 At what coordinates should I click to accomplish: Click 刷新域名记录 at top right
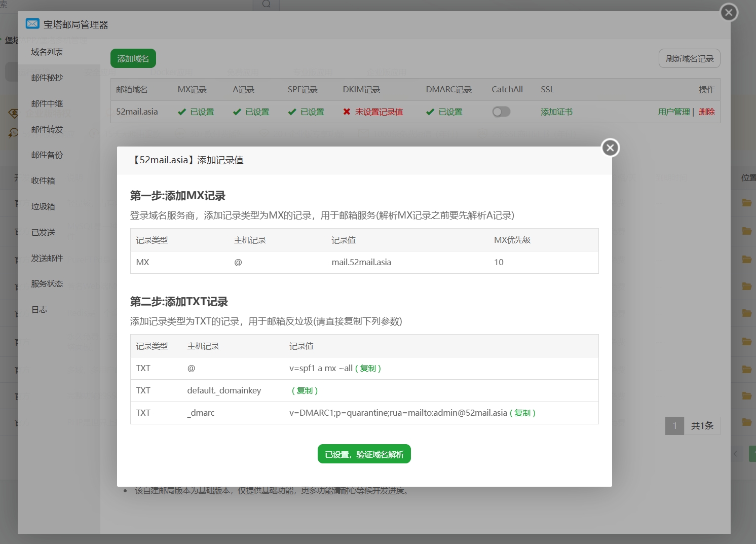pos(689,58)
